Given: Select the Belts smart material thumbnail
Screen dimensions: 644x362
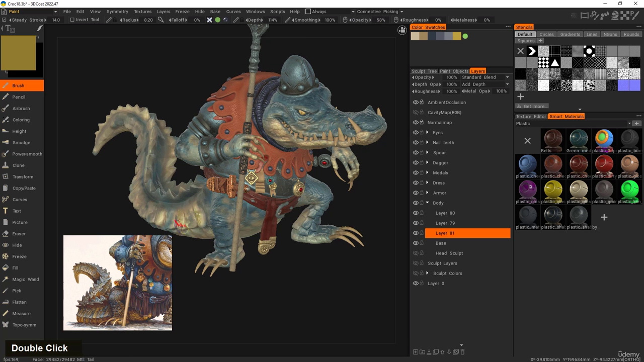Looking at the screenshot, I should pyautogui.click(x=552, y=141).
